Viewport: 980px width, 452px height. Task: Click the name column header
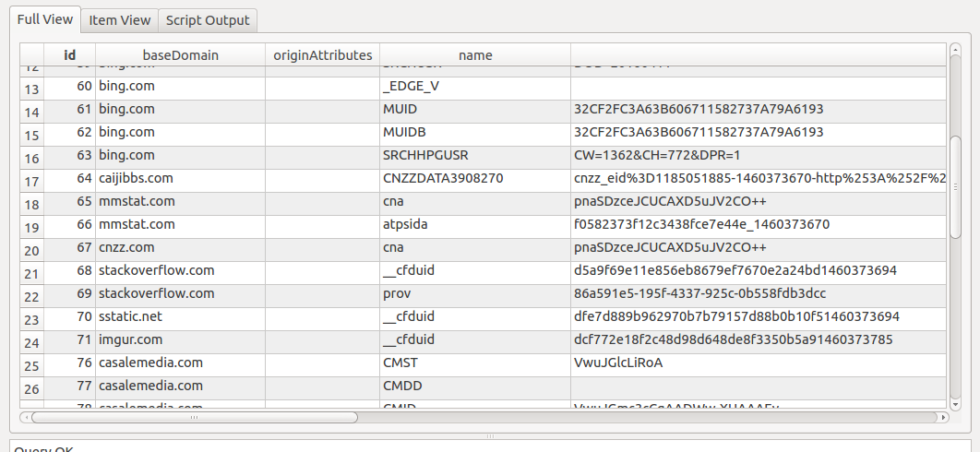click(x=475, y=55)
